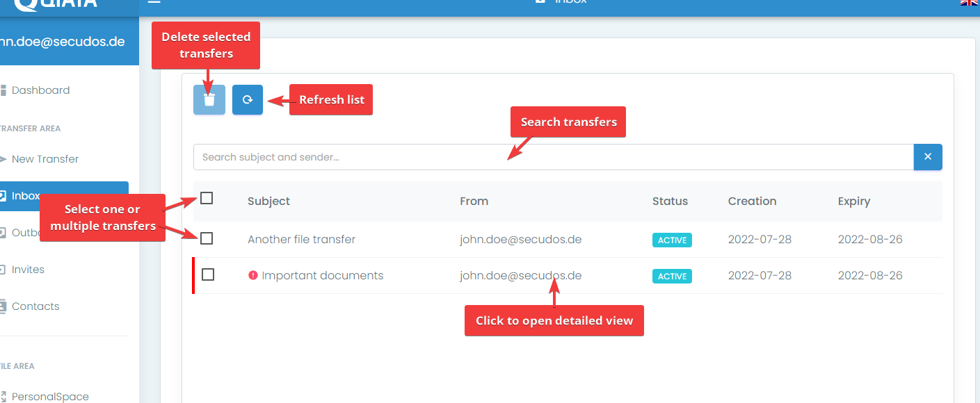
Task: Click the trash icon to delete selected transfers
Action: click(209, 100)
